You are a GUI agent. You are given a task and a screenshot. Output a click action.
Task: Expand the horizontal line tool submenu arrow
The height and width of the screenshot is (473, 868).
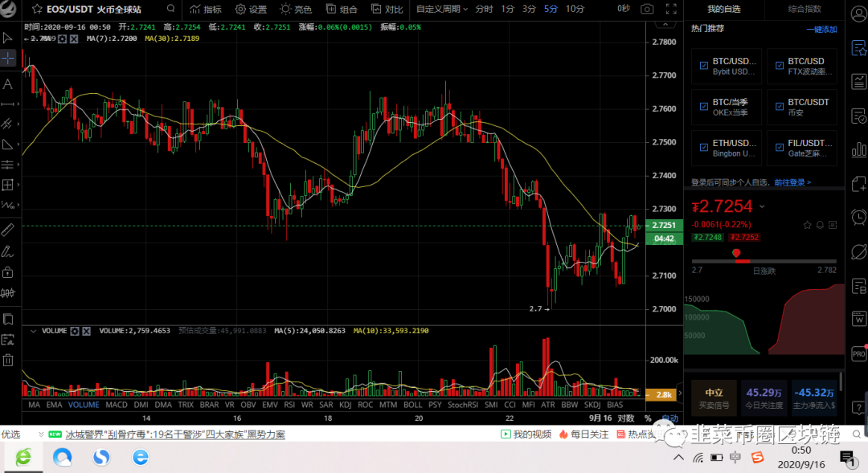(x=18, y=104)
